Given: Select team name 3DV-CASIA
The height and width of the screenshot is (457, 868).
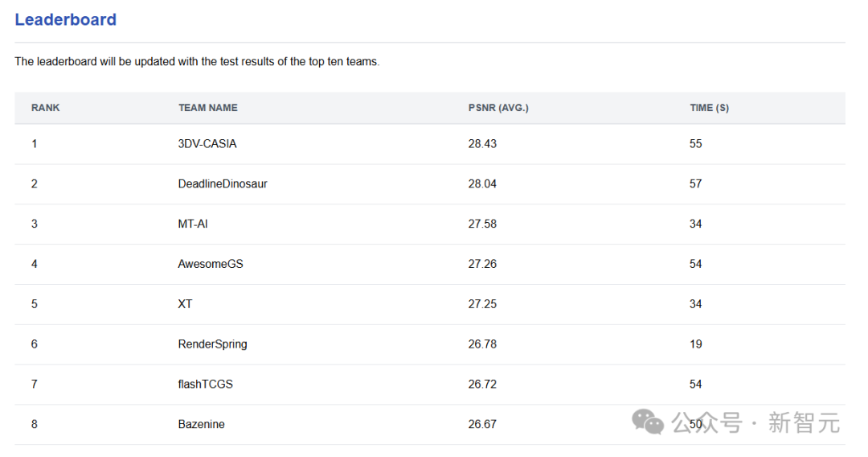Looking at the screenshot, I should click(207, 144).
